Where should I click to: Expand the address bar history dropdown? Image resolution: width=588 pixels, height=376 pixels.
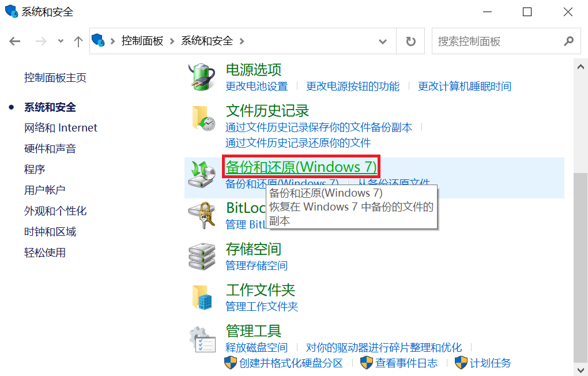(383, 42)
